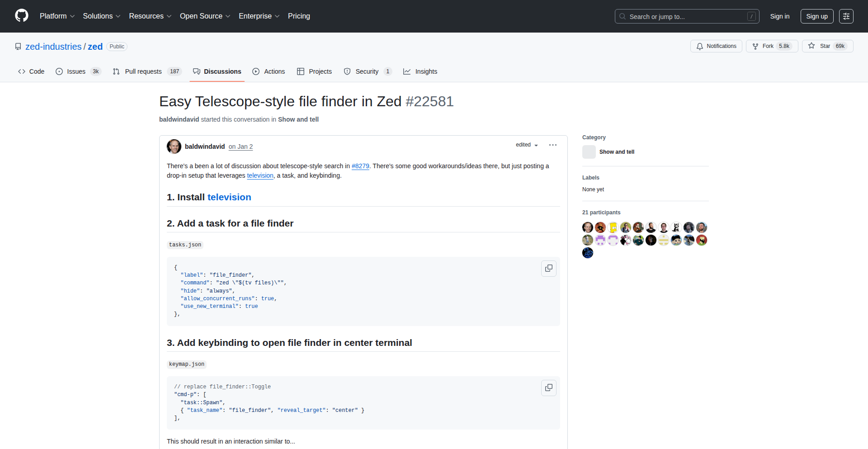Viewport: 868px width, 449px height.
Task: Copy the tasks.json code block
Action: click(x=548, y=269)
